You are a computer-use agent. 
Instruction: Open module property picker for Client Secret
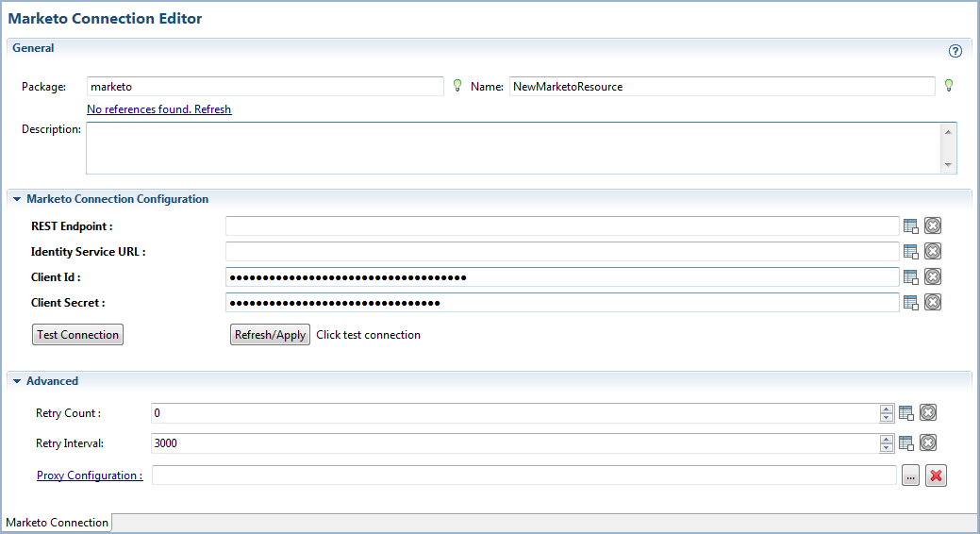pyautogui.click(x=910, y=303)
